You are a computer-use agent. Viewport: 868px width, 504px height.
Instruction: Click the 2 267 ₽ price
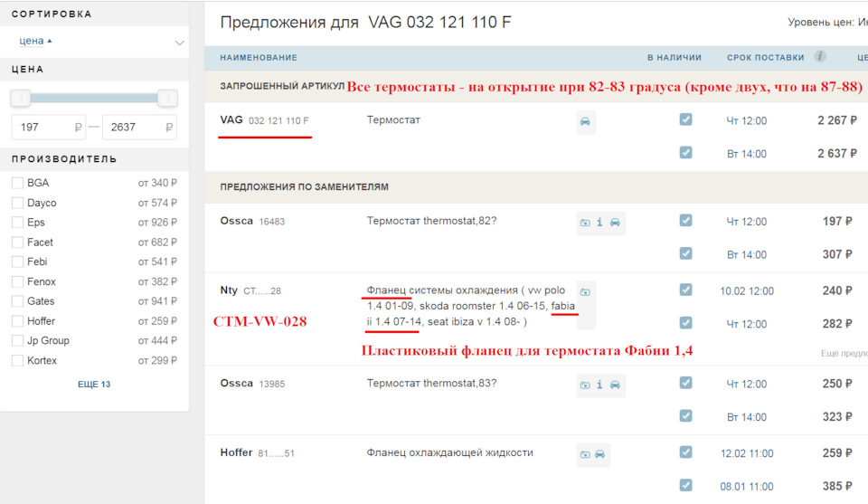tap(837, 120)
